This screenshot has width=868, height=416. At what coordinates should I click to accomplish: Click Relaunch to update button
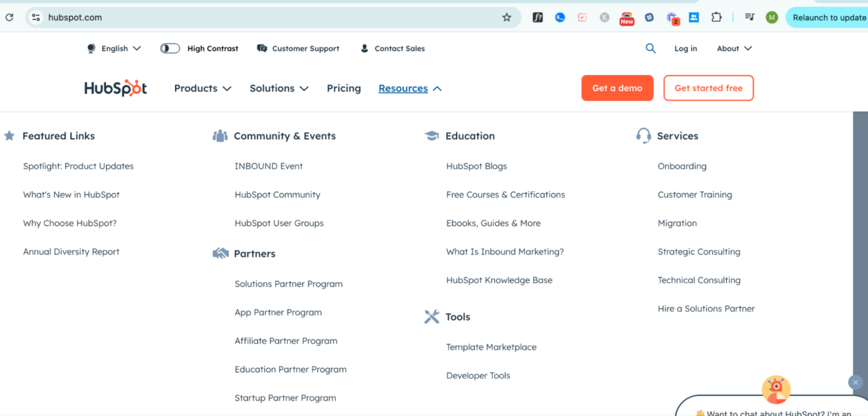[827, 17]
